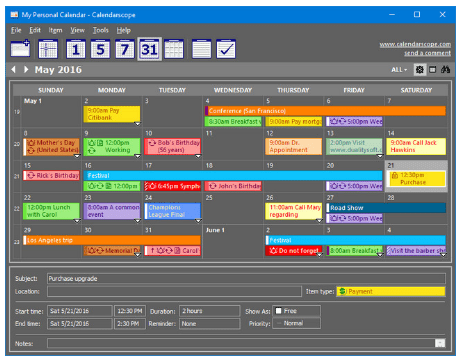Expand more items on May 26

pos(319,221)
